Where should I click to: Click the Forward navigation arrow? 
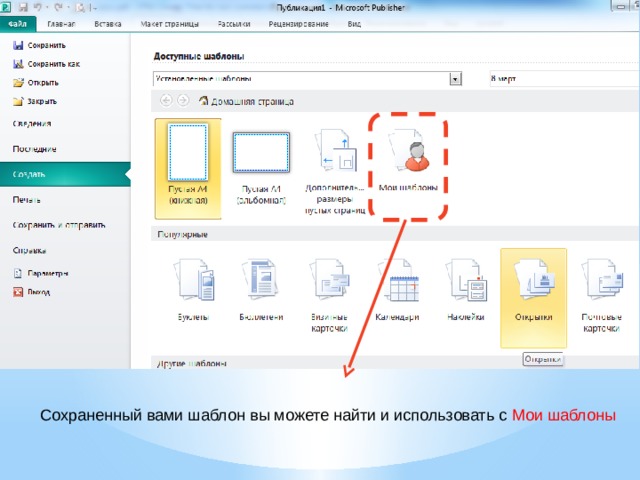tap(183, 100)
